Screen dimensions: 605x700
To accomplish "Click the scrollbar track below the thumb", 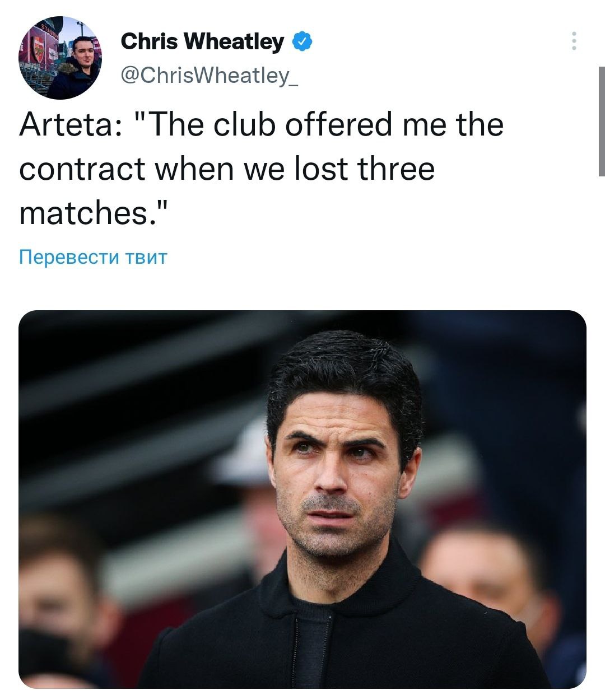I will click(x=602, y=437).
